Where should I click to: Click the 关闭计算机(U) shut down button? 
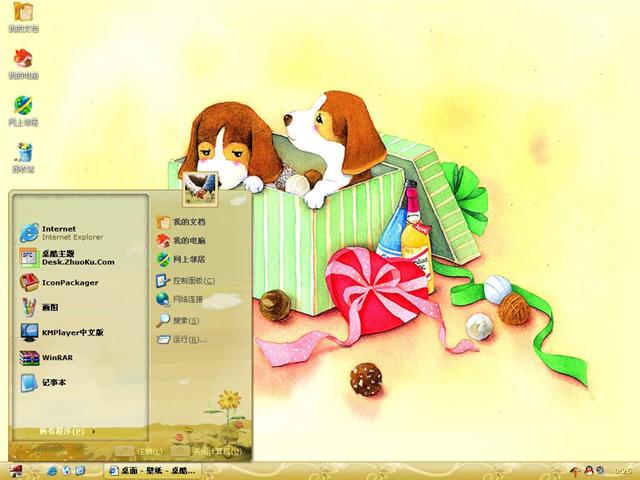click(x=207, y=451)
